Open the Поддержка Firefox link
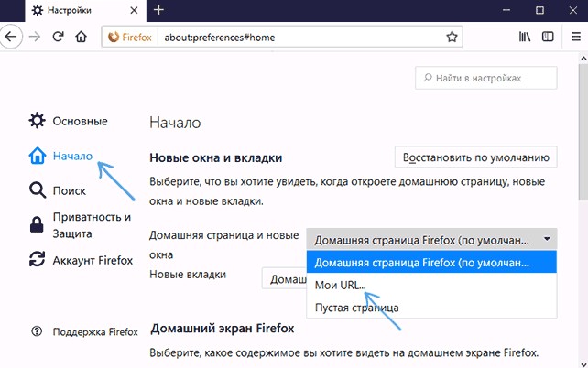Image resolution: width=588 pixels, height=368 pixels. click(x=95, y=332)
